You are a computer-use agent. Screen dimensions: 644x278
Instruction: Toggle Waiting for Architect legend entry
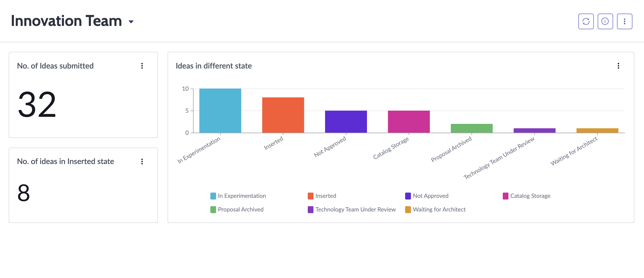pos(435,209)
